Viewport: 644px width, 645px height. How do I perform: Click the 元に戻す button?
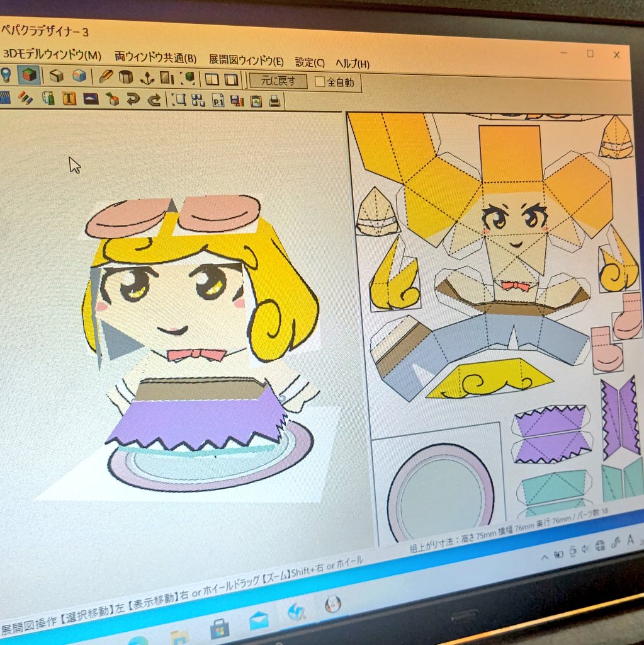(x=278, y=81)
